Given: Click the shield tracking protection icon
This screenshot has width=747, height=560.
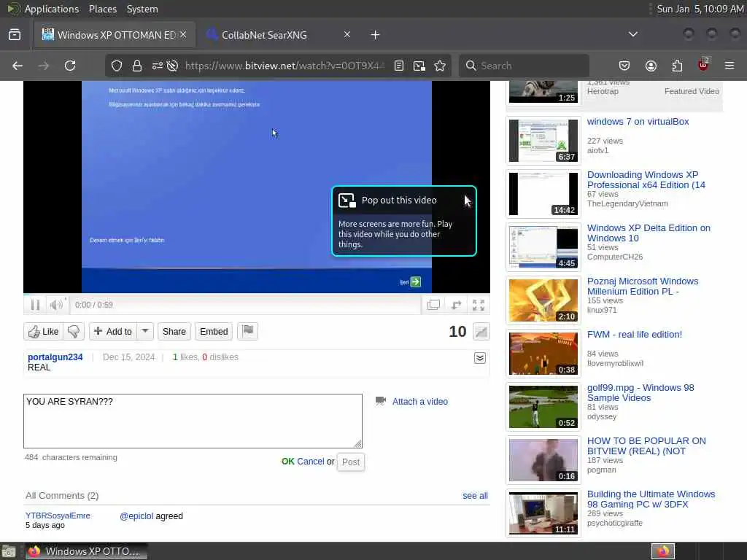Looking at the screenshot, I should pos(117,66).
